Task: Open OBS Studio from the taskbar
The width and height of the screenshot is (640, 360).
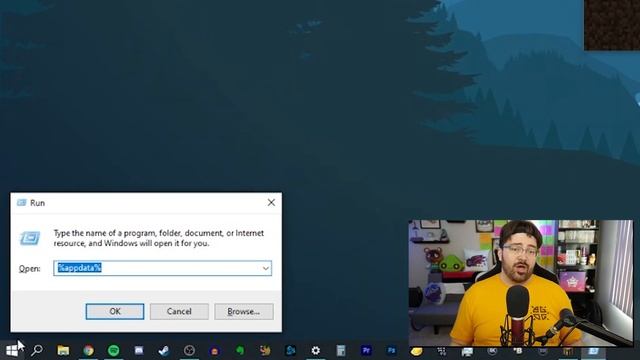Action: [x=189, y=350]
